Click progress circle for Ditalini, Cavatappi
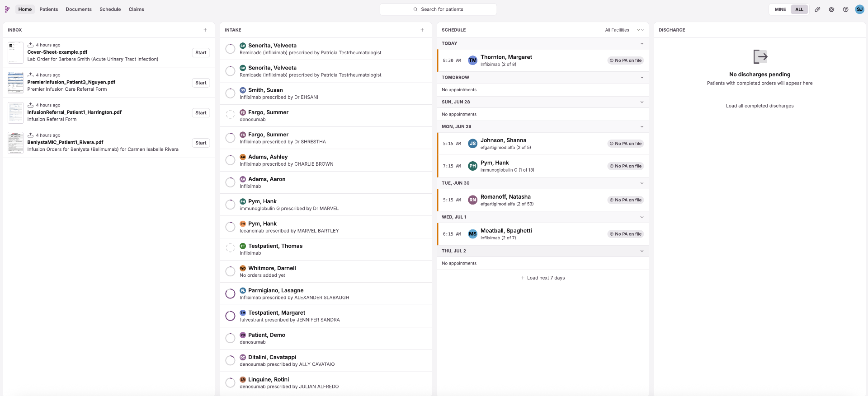Viewport: 868px width, 396px height. [x=230, y=360]
